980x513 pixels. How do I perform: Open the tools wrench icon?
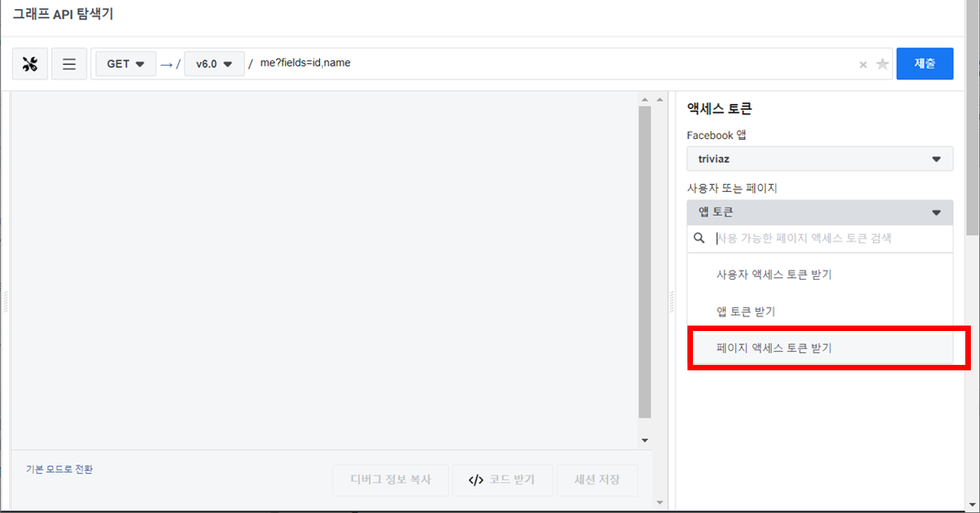[30, 64]
